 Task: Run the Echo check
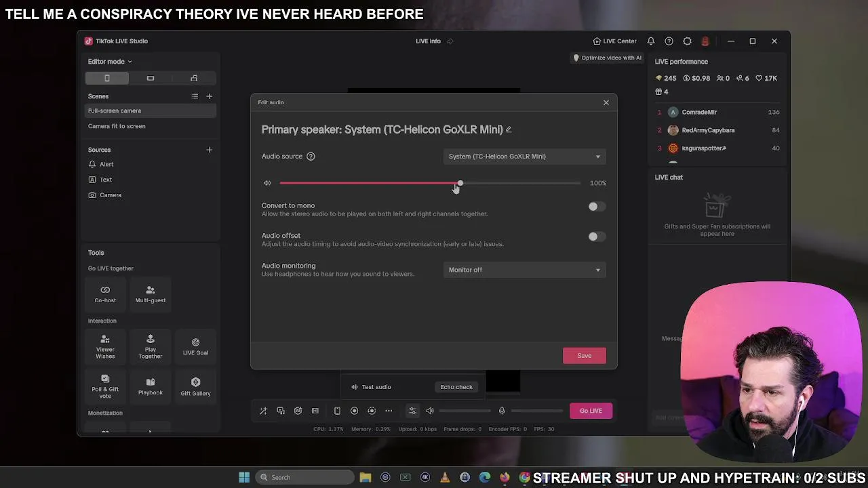pyautogui.click(x=456, y=387)
